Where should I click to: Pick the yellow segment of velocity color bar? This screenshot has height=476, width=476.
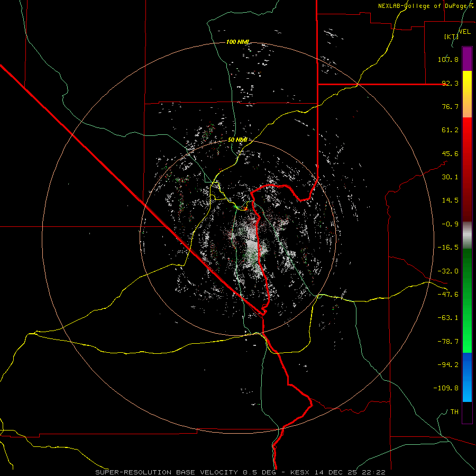[467, 94]
